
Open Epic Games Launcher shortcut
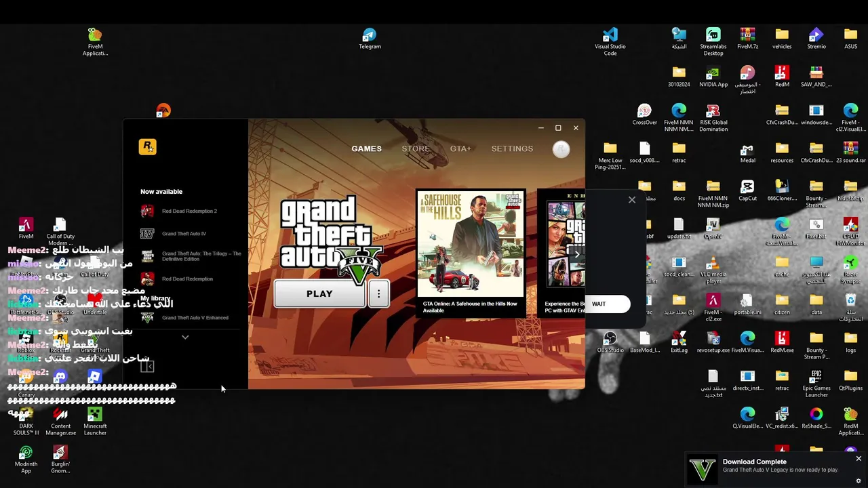point(816,383)
